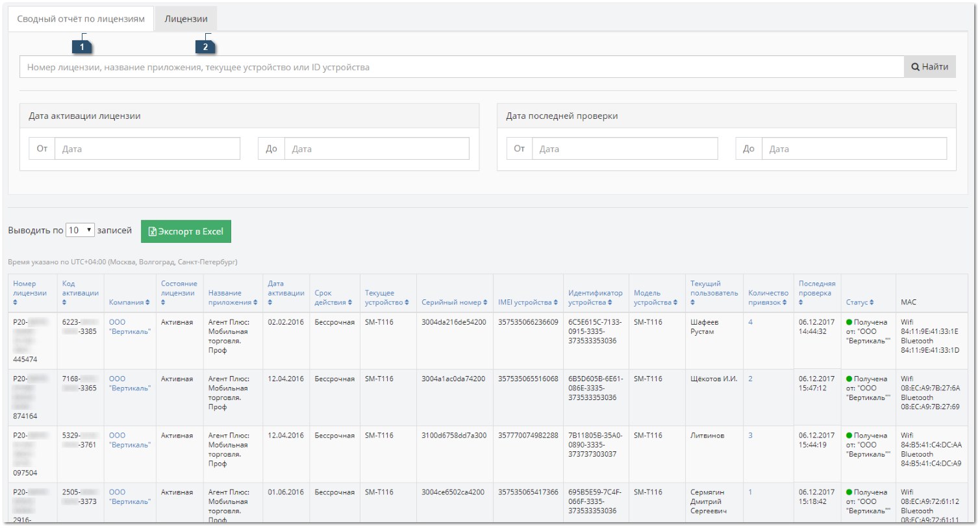Open company link in row 5329-...-3761
Viewport: 980px width, 528px height.
(x=129, y=440)
